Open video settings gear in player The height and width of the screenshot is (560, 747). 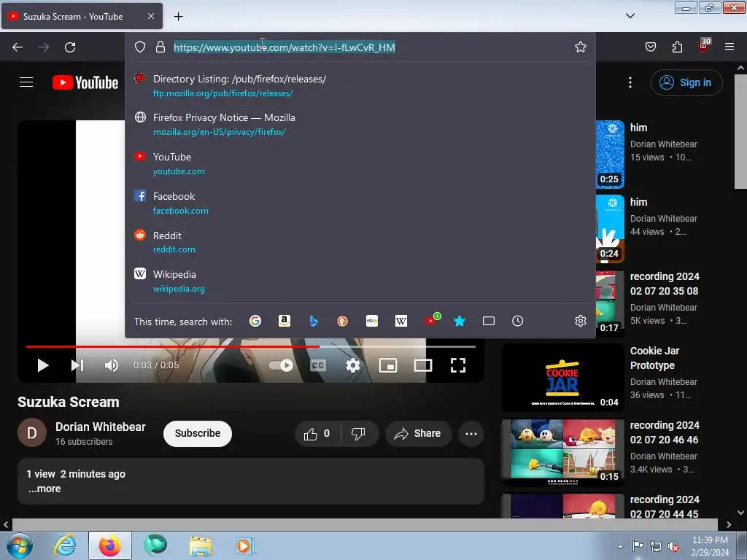tap(353, 365)
